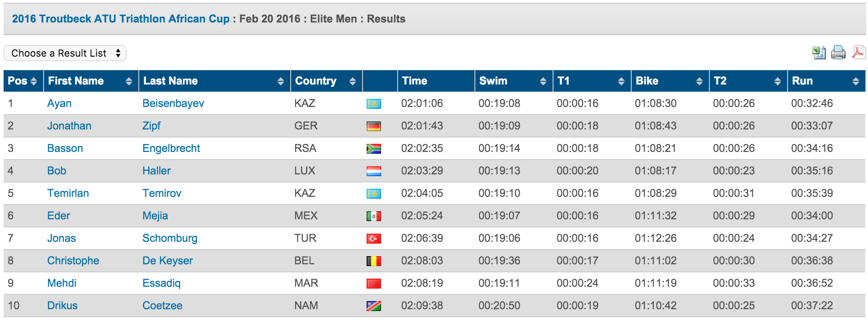Open 2016 Troutbeck ATU Triathlon African Cup link
The height and width of the screenshot is (320, 868).
click(120, 19)
